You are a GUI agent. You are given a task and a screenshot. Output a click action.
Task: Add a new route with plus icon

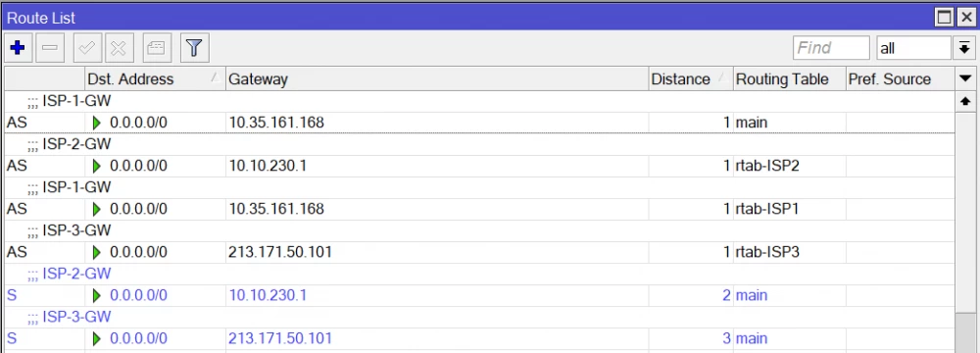point(18,48)
